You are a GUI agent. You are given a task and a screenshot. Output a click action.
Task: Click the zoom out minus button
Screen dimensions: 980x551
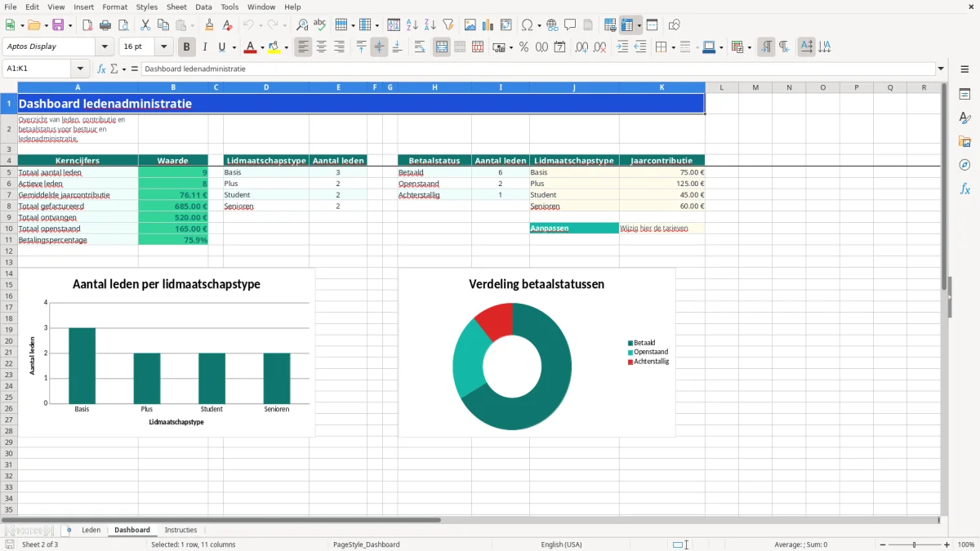[x=883, y=544]
